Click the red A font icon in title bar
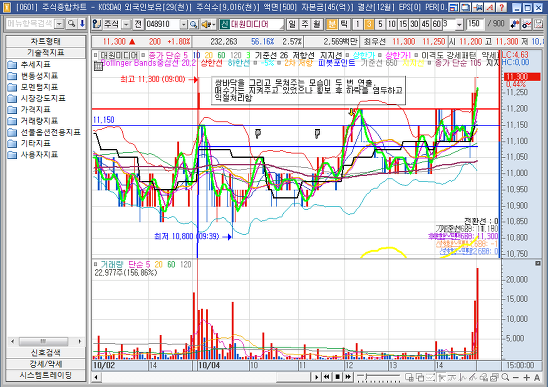The image size is (548, 387). 490,7
